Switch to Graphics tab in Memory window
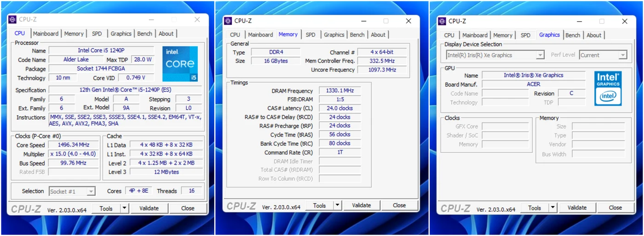The width and height of the screenshot is (644, 236). point(334,35)
